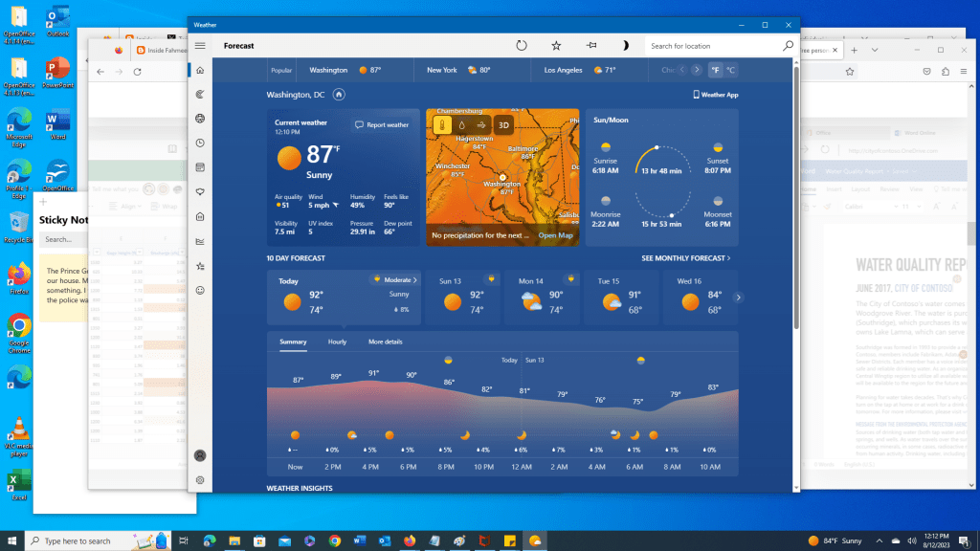Image resolution: width=980 pixels, height=551 pixels.
Task: Pin the Forecast page using the pin icon
Action: coord(590,44)
